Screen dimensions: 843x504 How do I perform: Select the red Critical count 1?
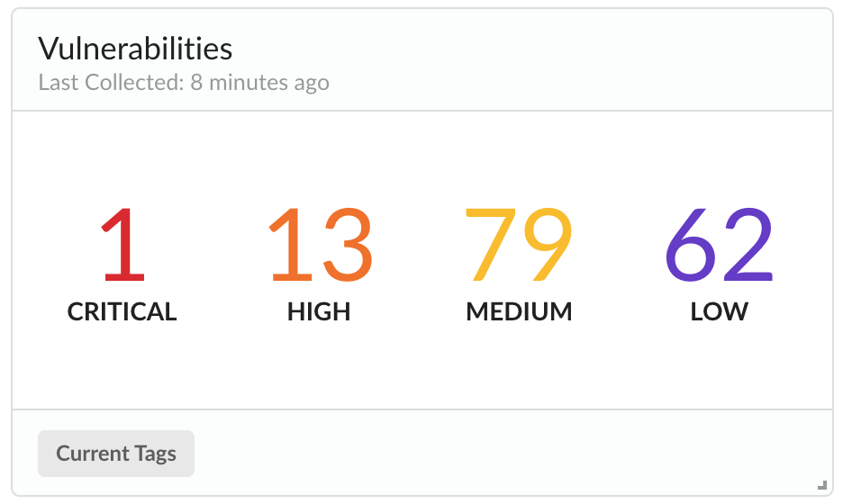[122, 245]
